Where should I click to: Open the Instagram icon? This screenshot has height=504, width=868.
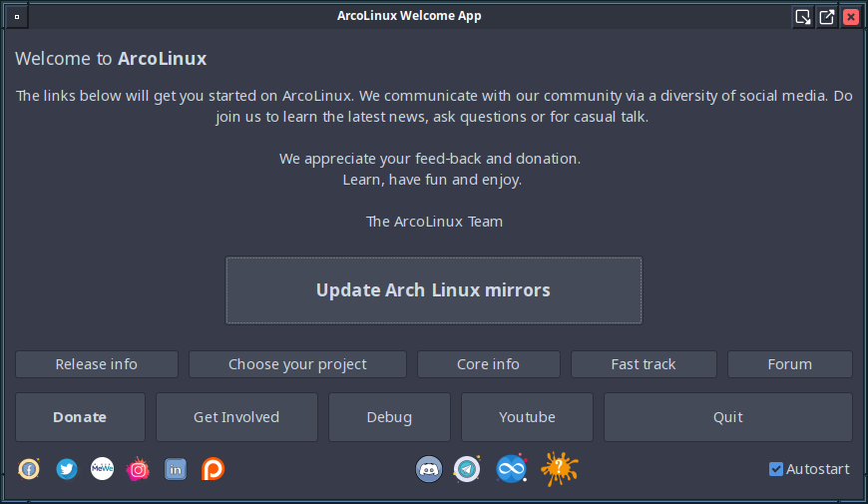click(138, 469)
